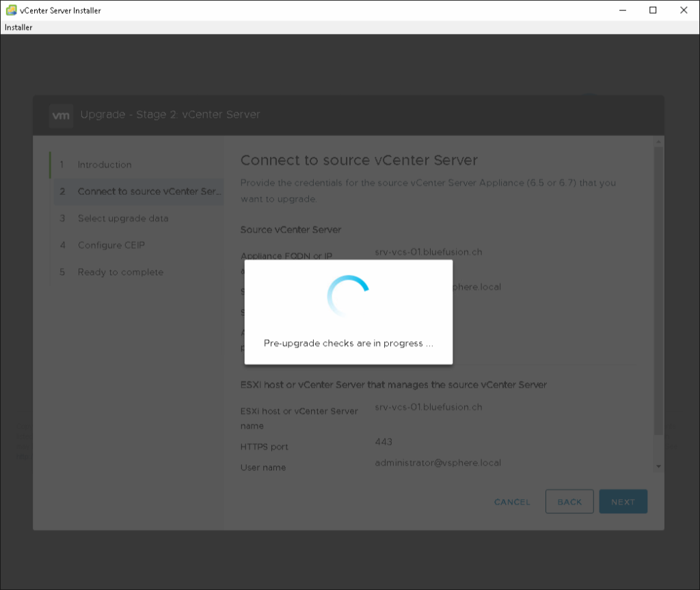Jump to the Select upgrade data step

(x=122, y=218)
